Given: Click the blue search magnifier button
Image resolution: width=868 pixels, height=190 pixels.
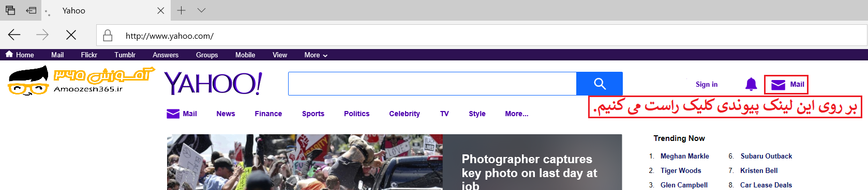Looking at the screenshot, I should (x=600, y=84).
